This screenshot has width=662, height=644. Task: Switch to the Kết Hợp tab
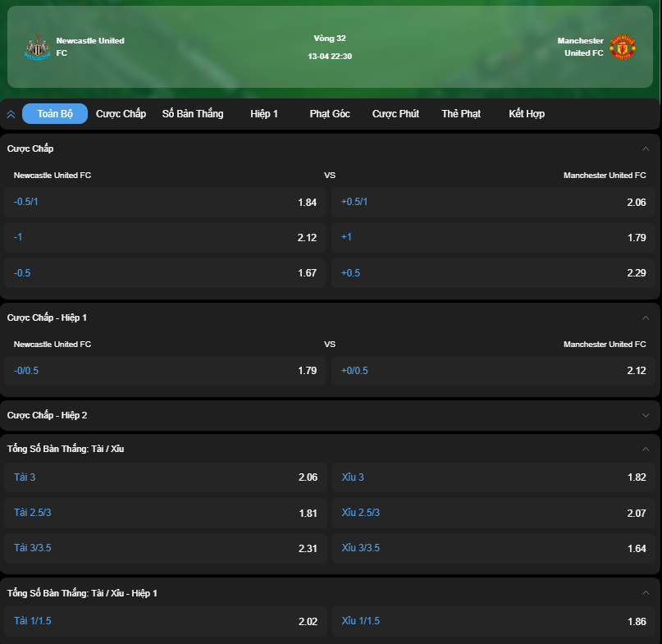(527, 113)
